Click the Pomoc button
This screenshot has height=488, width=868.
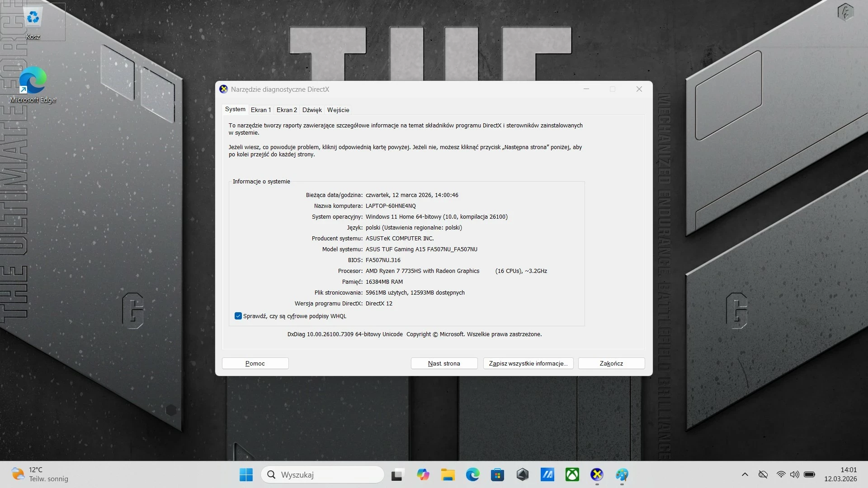click(255, 363)
